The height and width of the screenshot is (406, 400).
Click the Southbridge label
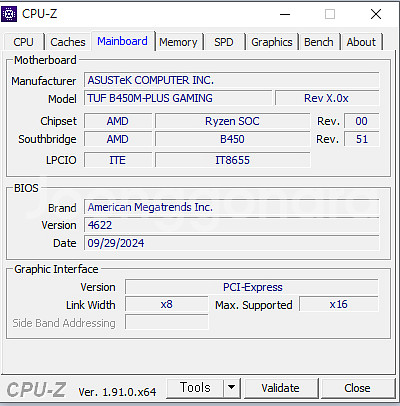click(47, 139)
